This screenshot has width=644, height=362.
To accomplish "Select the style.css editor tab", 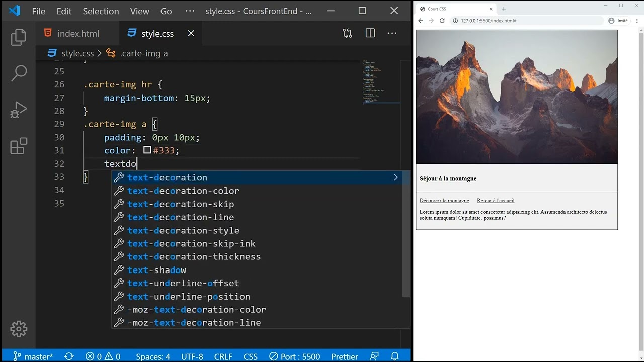I will (x=157, y=34).
